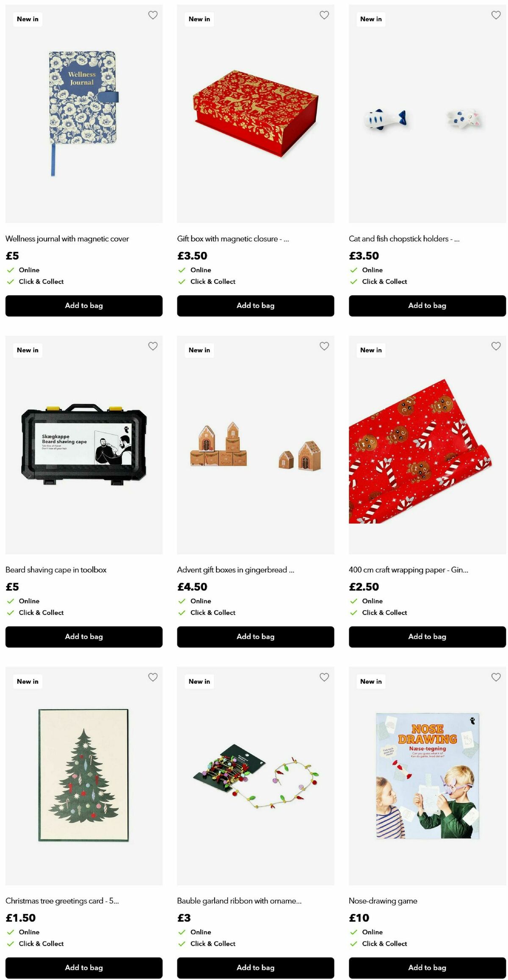Click heart icon on red gift box

coord(324,15)
